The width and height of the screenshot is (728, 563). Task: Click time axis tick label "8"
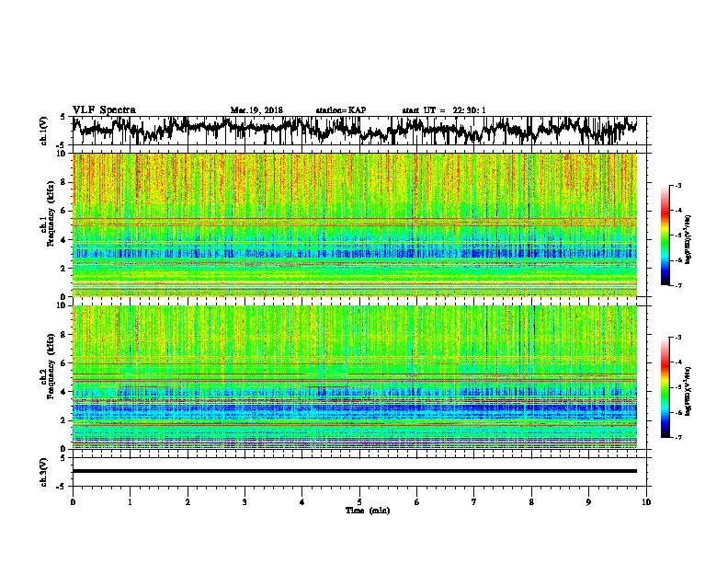click(531, 502)
